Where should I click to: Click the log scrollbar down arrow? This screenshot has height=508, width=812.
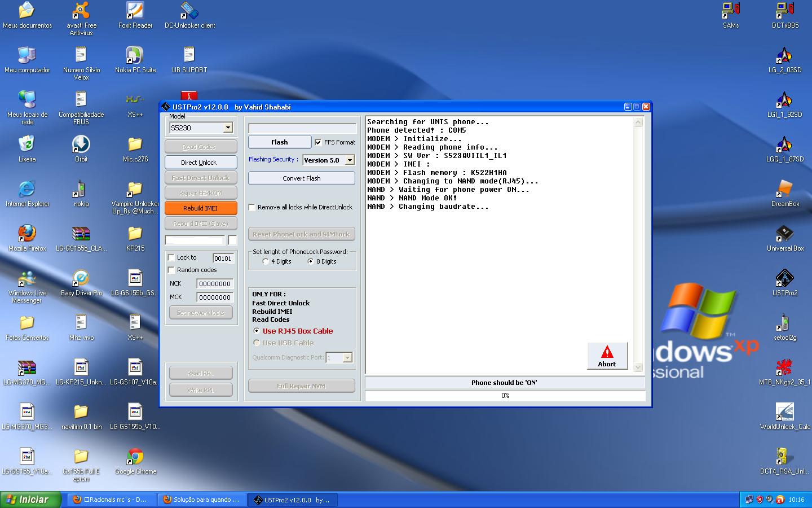638,367
